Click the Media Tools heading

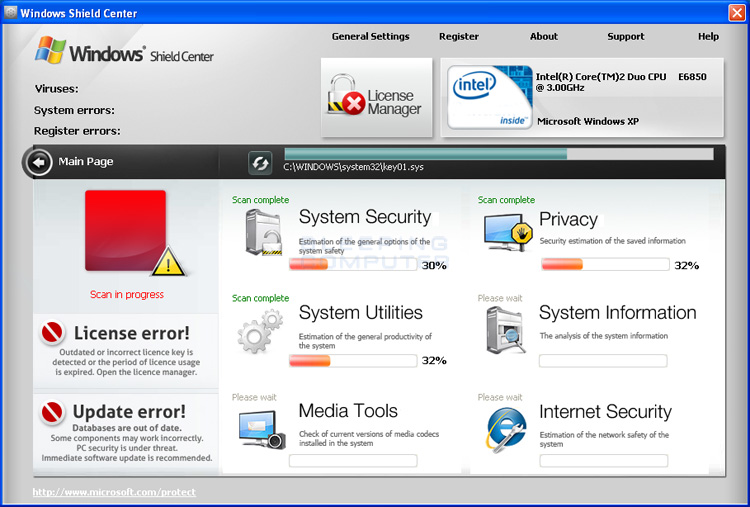tap(348, 410)
